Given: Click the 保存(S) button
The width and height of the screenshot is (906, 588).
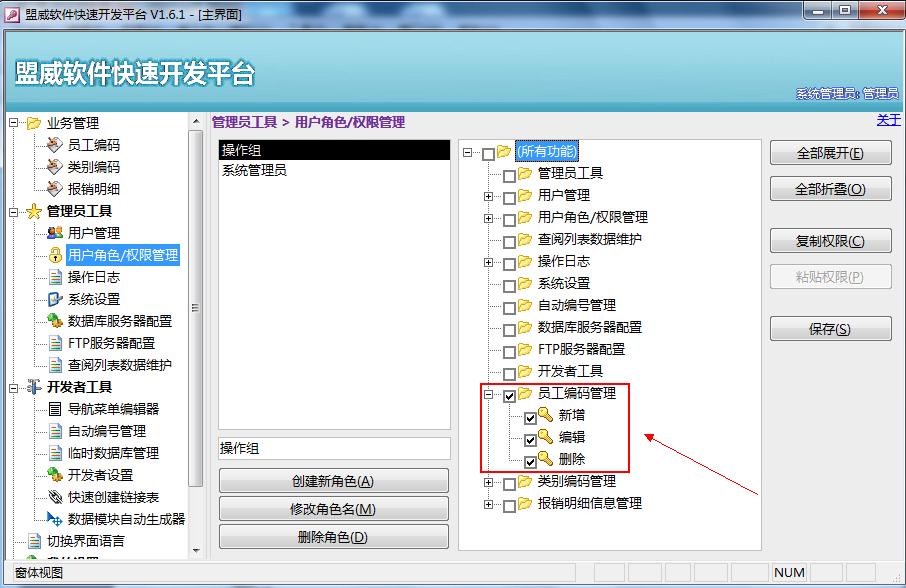Looking at the screenshot, I should [830, 329].
